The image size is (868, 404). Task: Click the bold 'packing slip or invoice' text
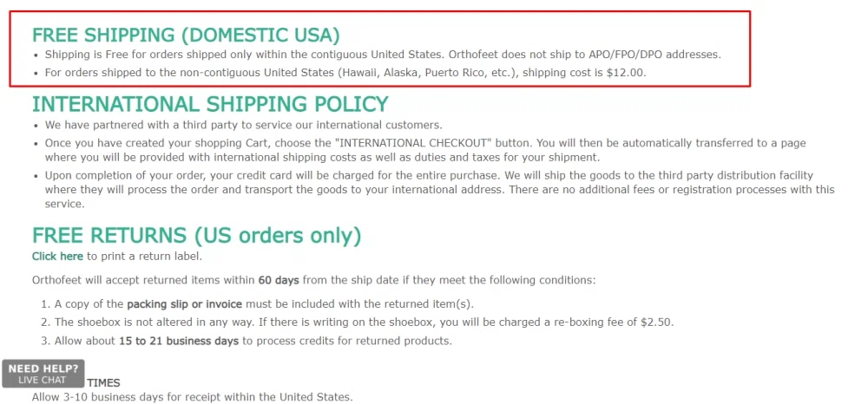(184, 304)
